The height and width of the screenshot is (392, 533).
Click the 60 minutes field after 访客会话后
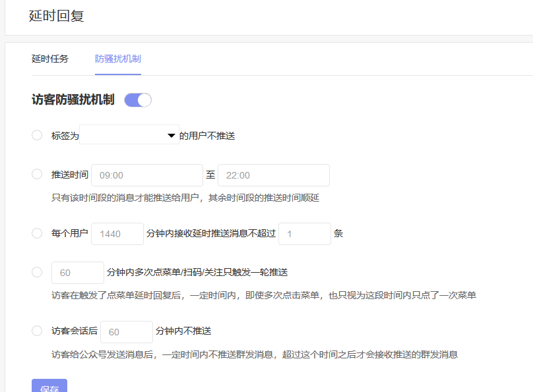tap(127, 332)
